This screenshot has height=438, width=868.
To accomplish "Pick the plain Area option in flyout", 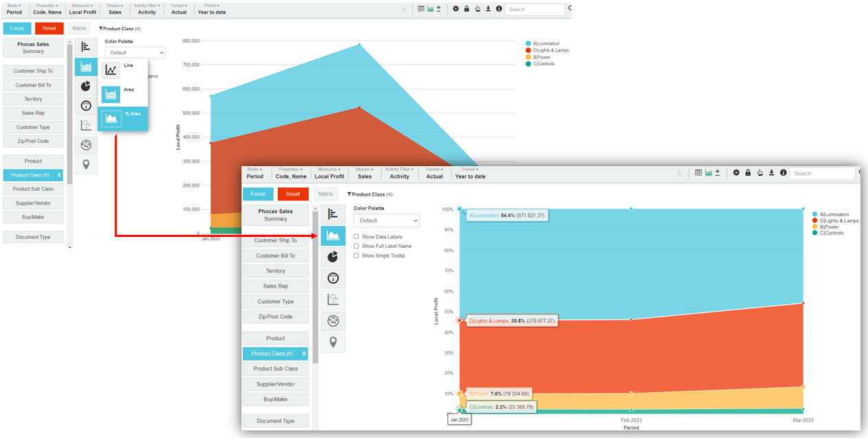I will pyautogui.click(x=111, y=94).
